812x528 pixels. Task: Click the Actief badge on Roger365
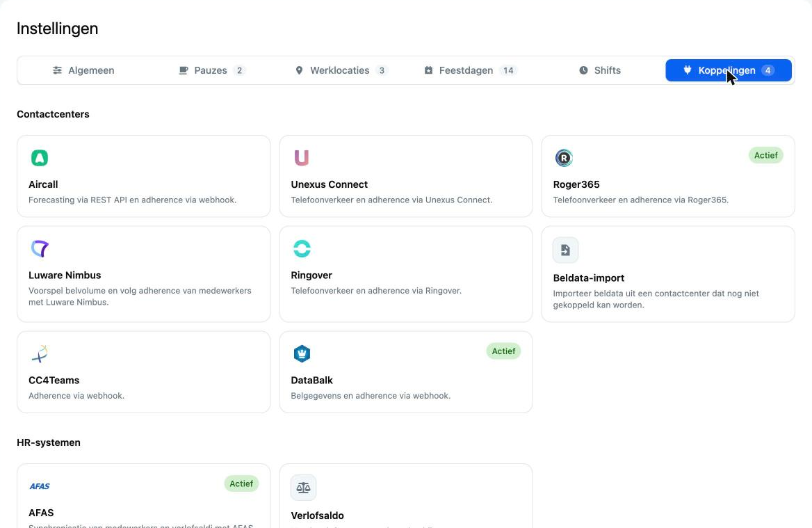tap(766, 155)
